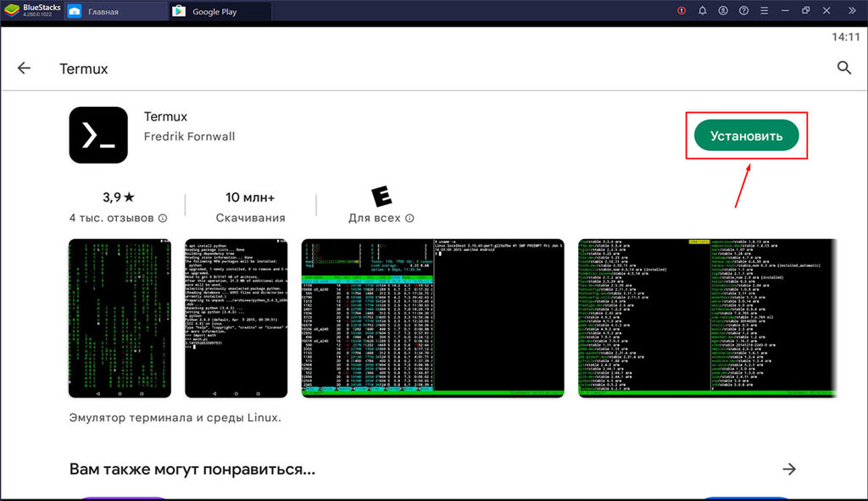This screenshot has width=868, height=501.
Task: Install Termux with the Установить button
Action: click(x=746, y=136)
